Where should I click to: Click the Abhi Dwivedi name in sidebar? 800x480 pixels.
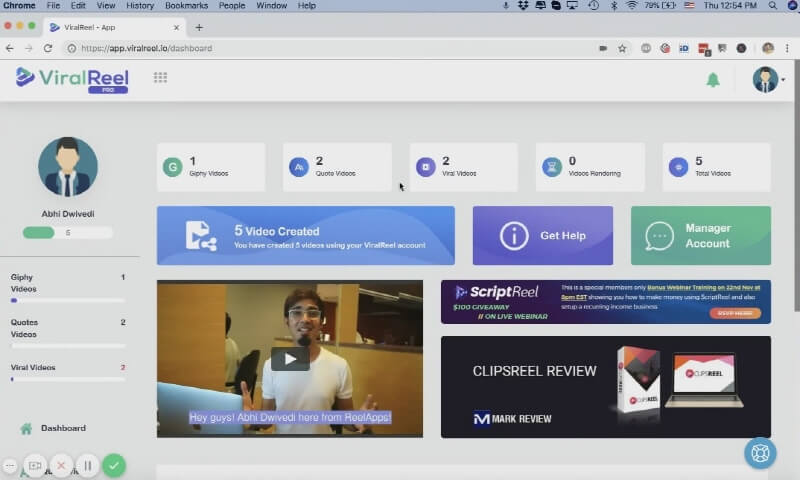click(x=68, y=214)
